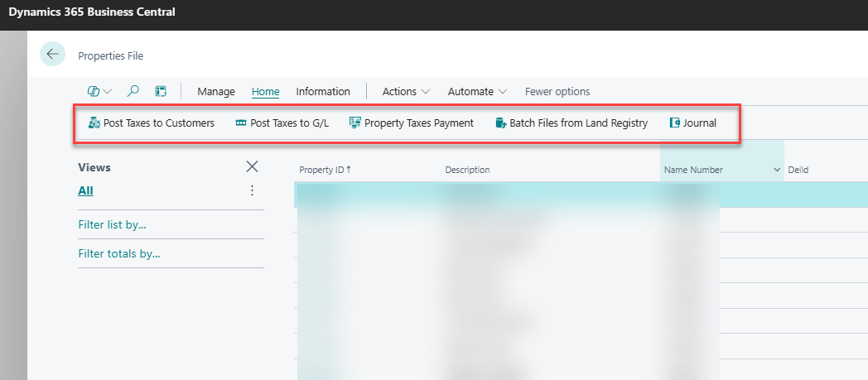This screenshot has width=868, height=380.
Task: Click the Journal icon
Action: (x=674, y=123)
